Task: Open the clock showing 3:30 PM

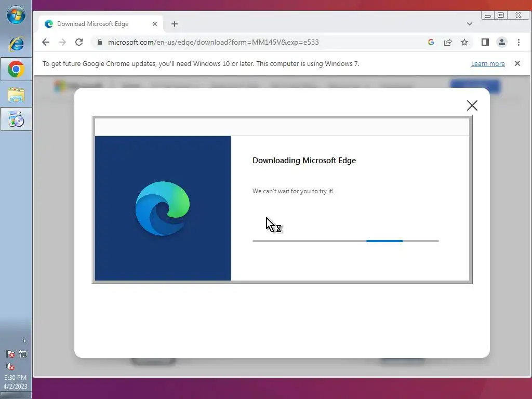Action: point(15,377)
